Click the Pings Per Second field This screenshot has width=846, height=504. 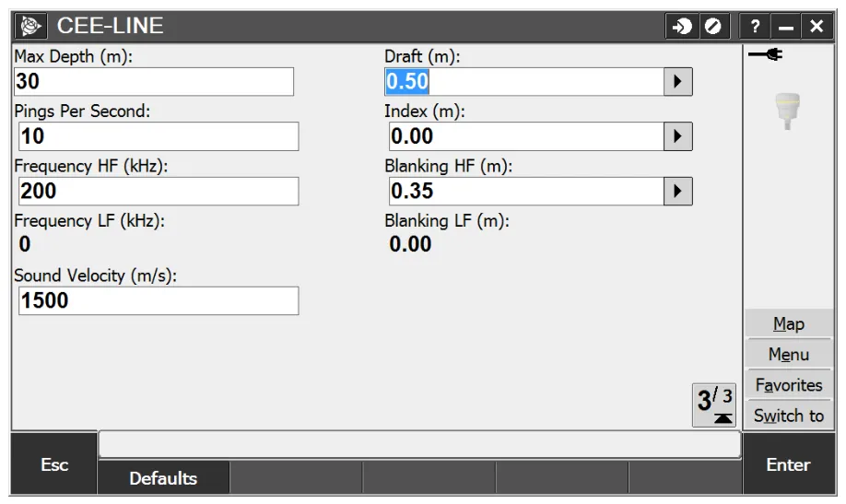(159, 136)
